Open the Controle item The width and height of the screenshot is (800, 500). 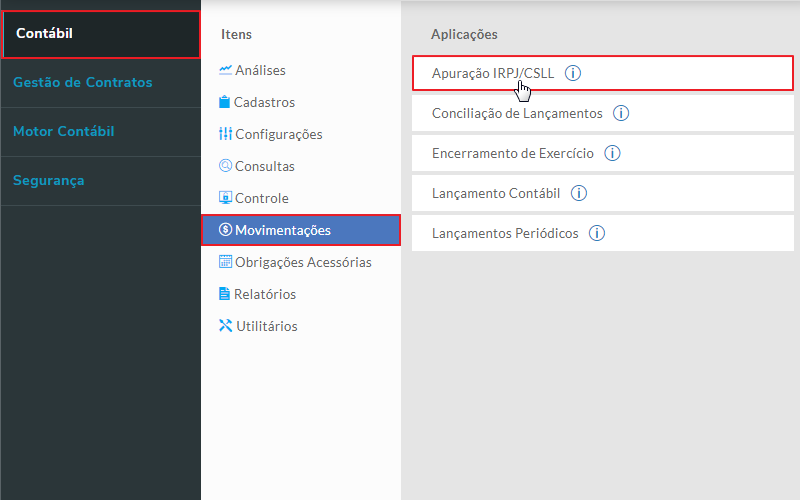point(261,198)
